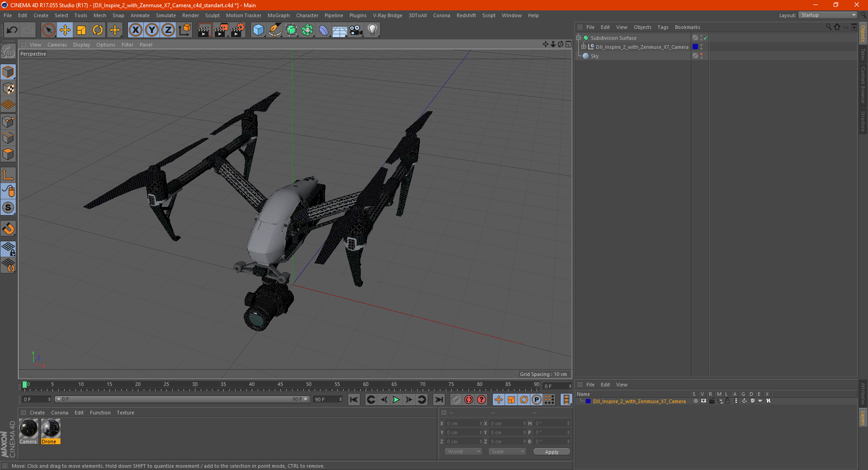Open render to Picture Viewer
This screenshot has width=868, height=470.
click(221, 30)
